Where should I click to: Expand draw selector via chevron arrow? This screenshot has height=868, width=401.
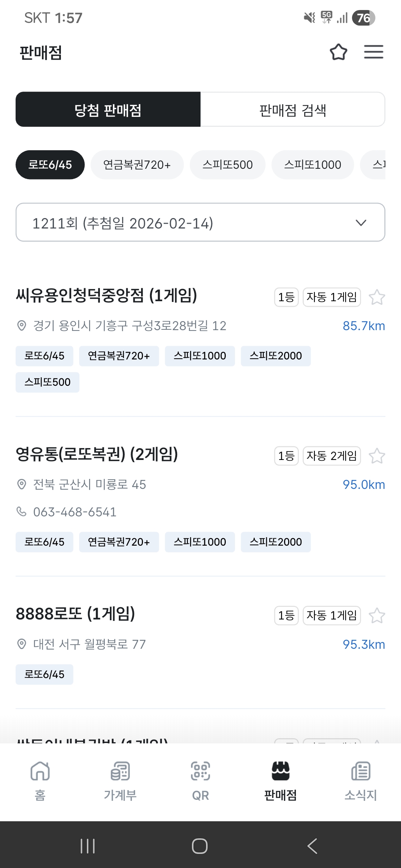(361, 223)
